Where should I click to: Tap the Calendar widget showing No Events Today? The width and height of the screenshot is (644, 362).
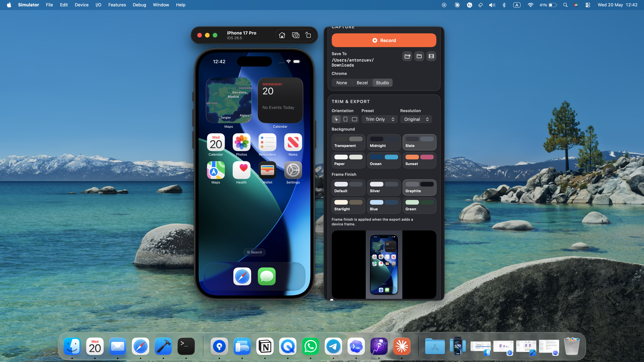pos(280,100)
